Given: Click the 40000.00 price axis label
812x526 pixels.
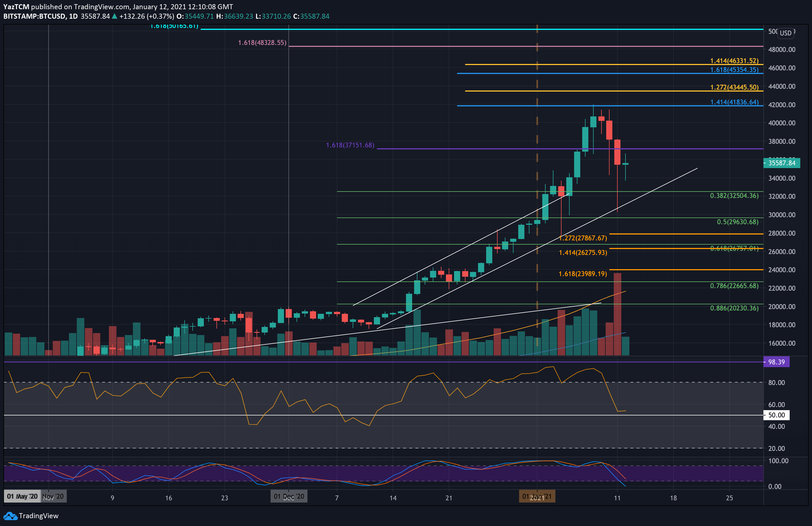Looking at the screenshot, I should click(782, 123).
